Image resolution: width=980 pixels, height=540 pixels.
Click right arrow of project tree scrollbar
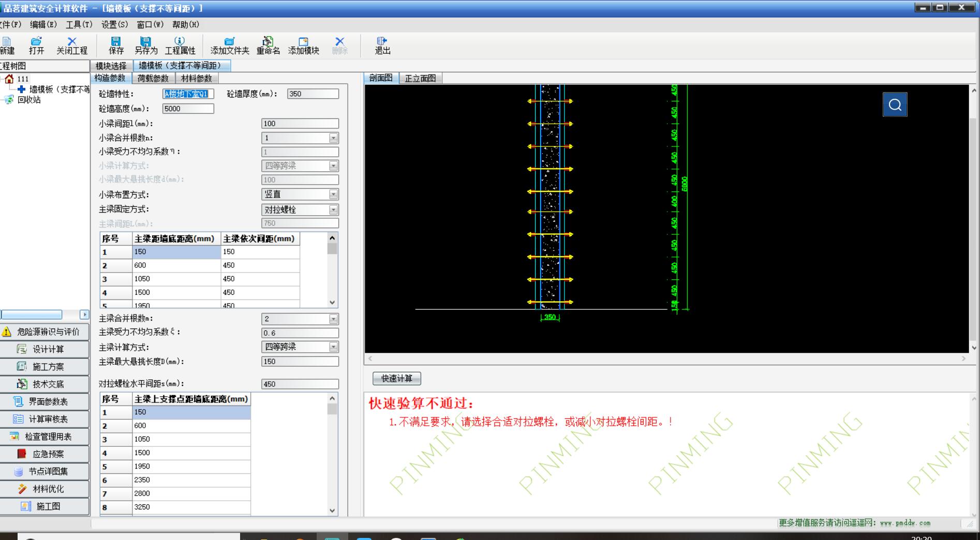click(x=84, y=314)
